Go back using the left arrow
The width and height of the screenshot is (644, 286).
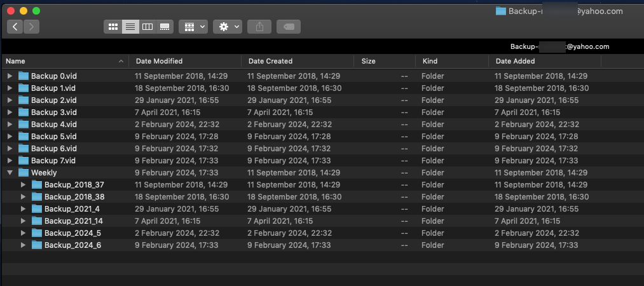click(15, 27)
